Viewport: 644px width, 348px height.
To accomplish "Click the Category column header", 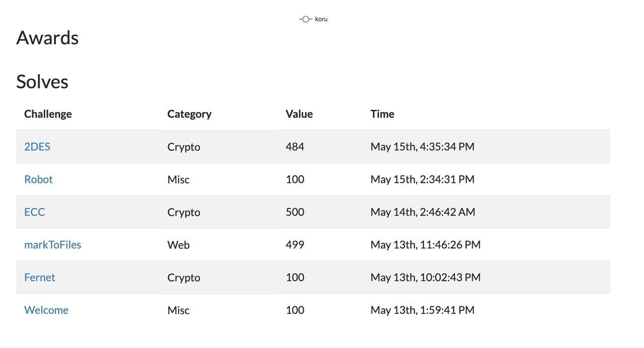I will point(189,114).
